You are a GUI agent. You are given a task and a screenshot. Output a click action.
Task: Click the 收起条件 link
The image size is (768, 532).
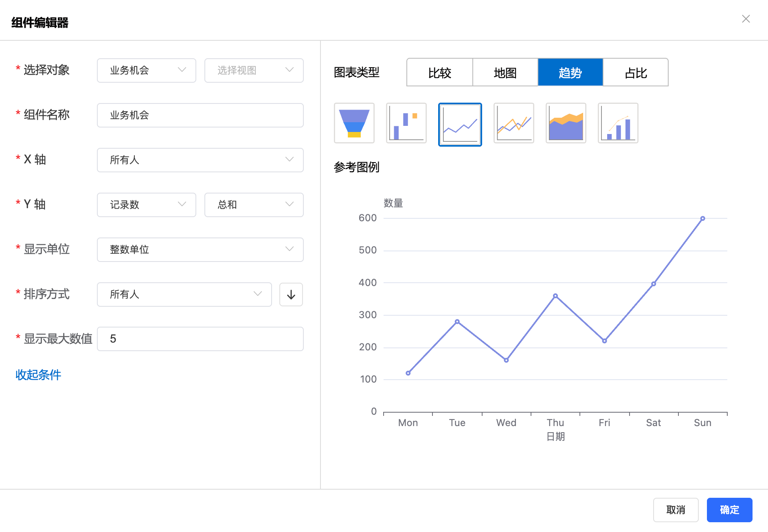click(x=38, y=375)
